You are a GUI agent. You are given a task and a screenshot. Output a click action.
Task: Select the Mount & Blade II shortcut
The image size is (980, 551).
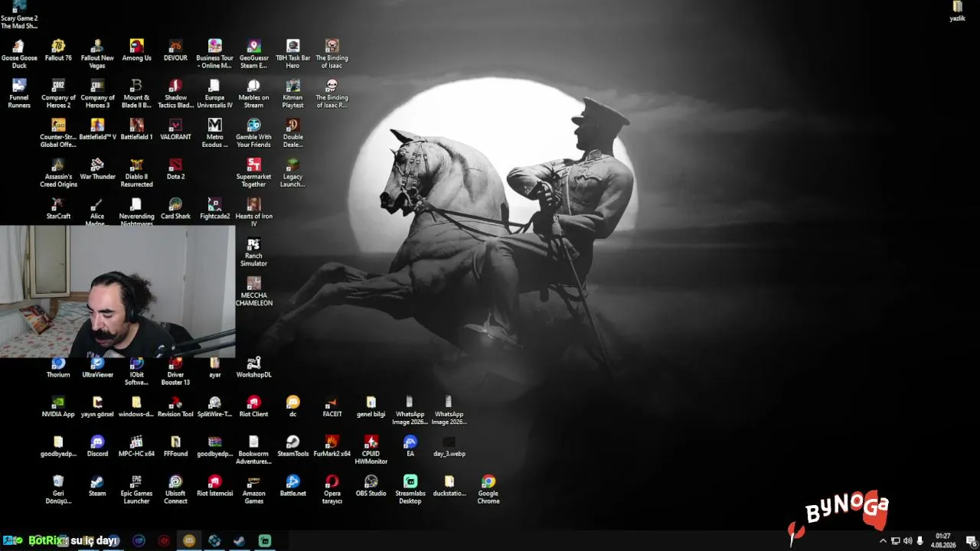pos(136,93)
